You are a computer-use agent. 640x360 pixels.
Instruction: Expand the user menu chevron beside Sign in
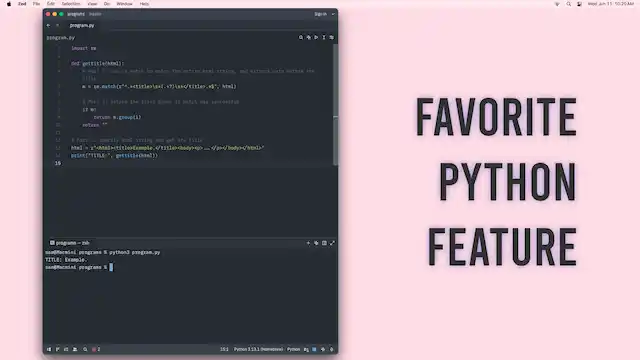(x=333, y=14)
